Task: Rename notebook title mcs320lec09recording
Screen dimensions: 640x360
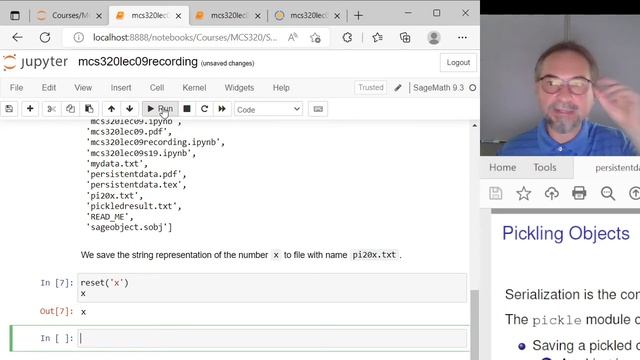Action: [x=138, y=62]
